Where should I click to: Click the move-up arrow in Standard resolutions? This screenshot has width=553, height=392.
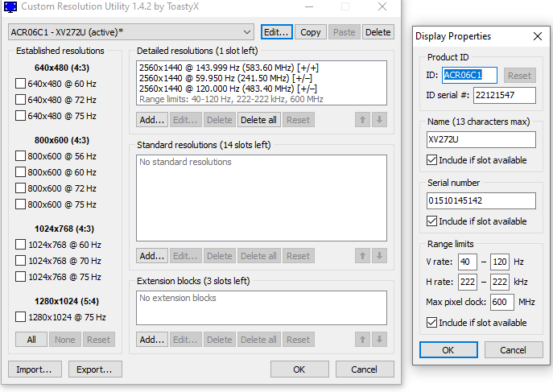[362, 256]
